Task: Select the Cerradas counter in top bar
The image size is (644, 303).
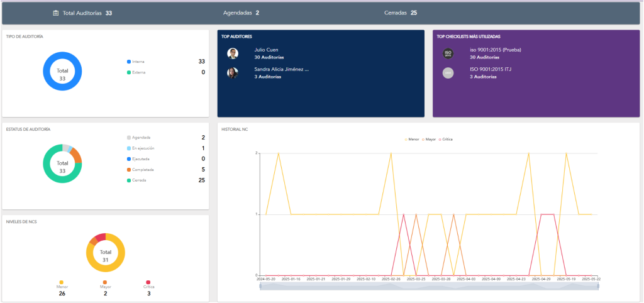Action: (x=400, y=13)
